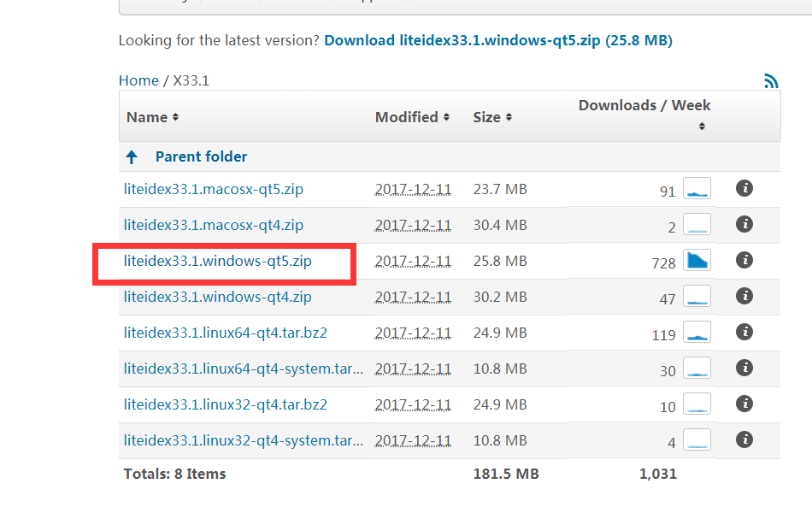812x525 pixels.
Task: Sort file list by Modified column
Action: [412, 117]
